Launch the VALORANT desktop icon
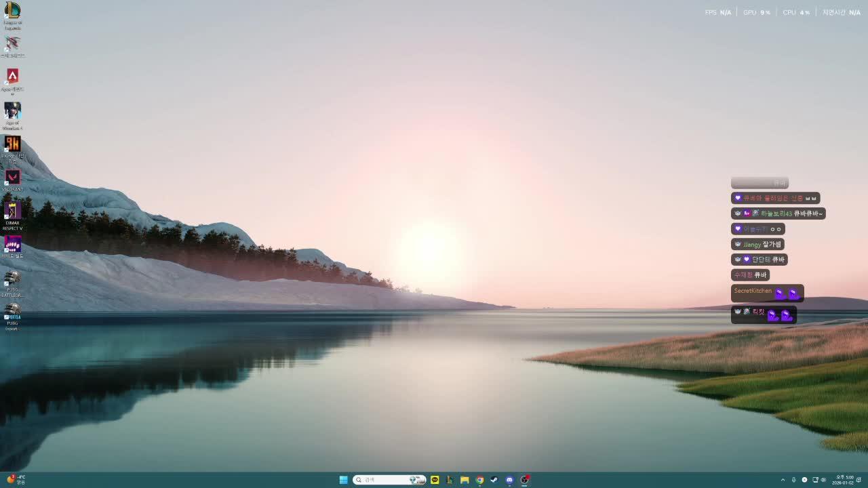Image resolution: width=868 pixels, height=488 pixels. 12,178
